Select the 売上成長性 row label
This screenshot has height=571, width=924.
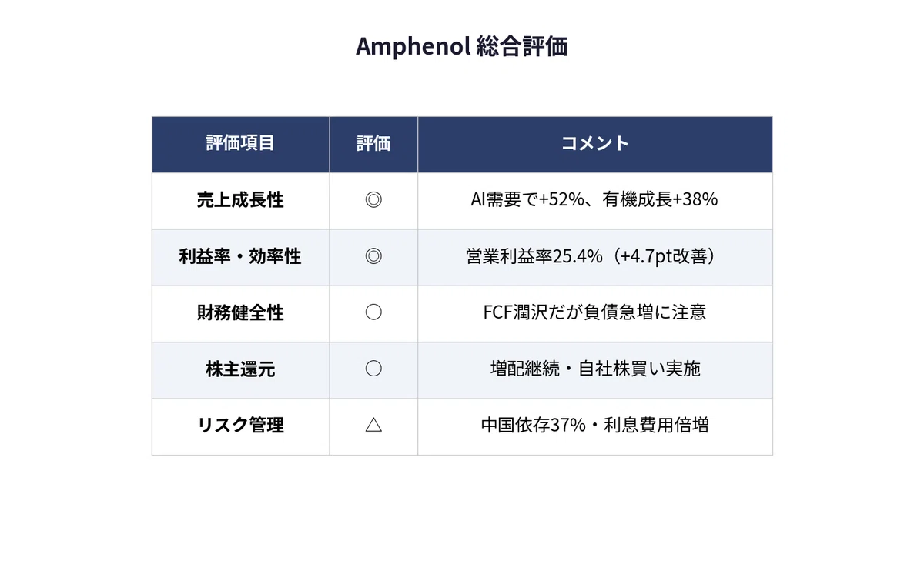(x=240, y=200)
